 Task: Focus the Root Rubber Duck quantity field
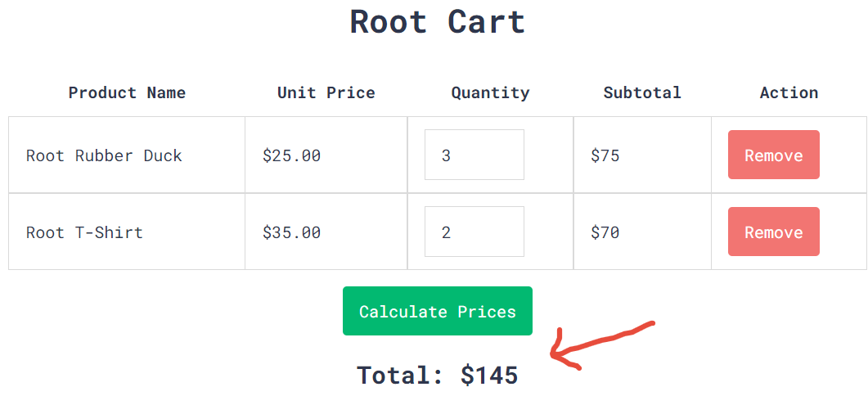coord(474,155)
